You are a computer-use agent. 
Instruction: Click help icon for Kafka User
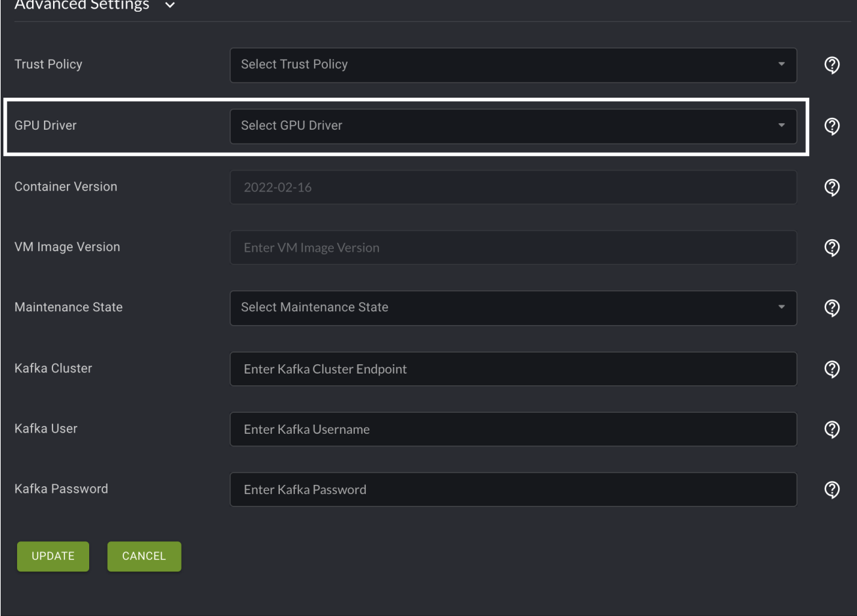pos(832,429)
